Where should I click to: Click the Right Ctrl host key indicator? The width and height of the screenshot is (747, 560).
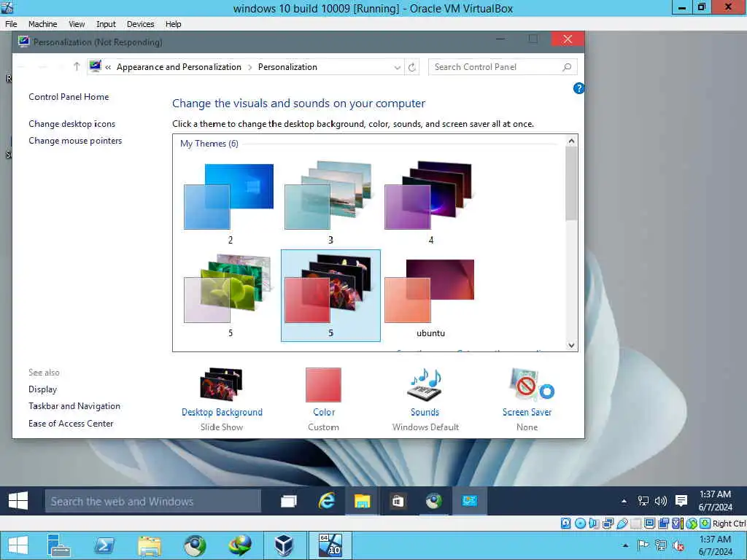729,524
